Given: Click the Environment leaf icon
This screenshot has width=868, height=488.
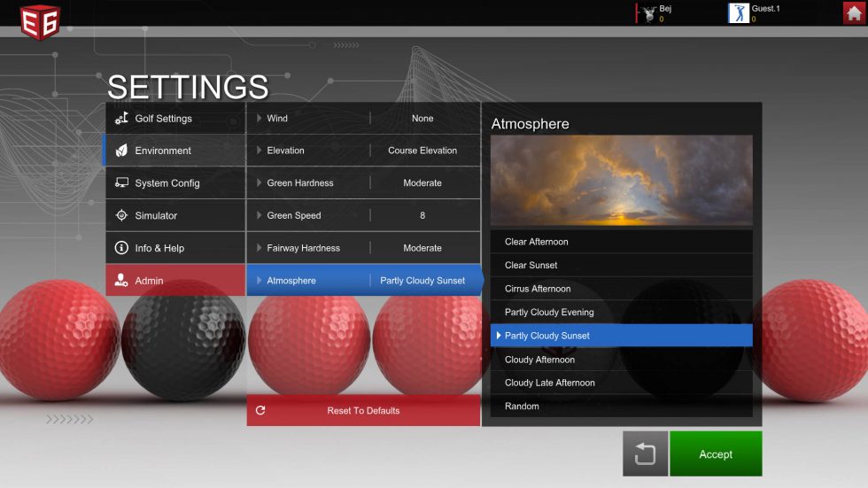Looking at the screenshot, I should pyautogui.click(x=121, y=150).
